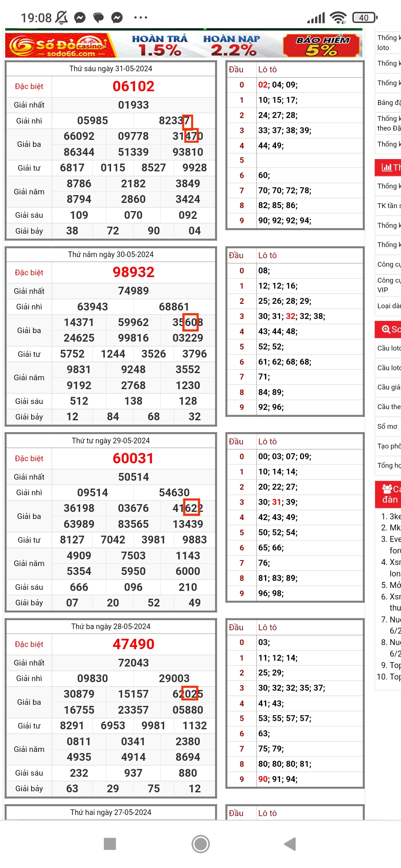Viewport: 401px width, 868px height.
Task: Select Giải năm number 9248
Action: pyautogui.click(x=133, y=369)
